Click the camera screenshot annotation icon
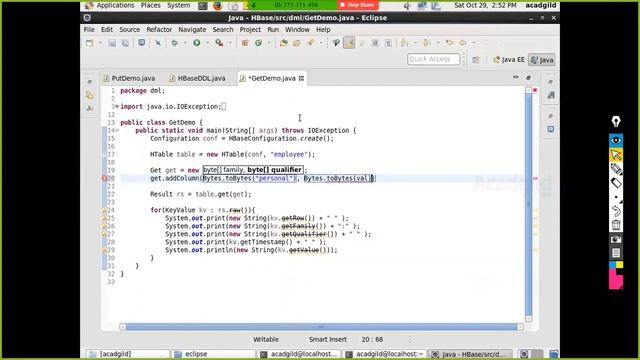The image size is (640, 360). [616, 239]
